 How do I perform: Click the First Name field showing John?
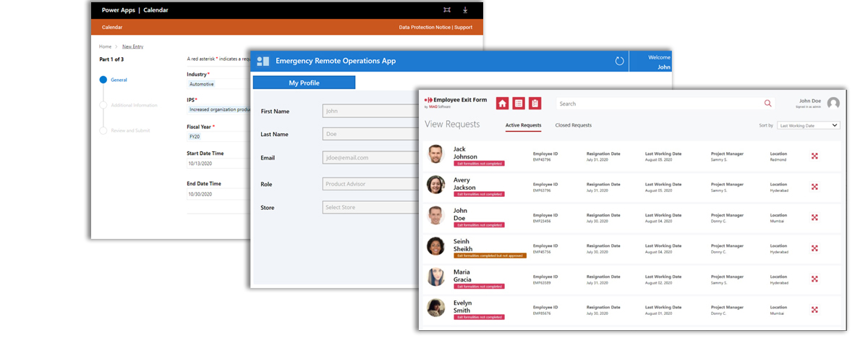click(x=370, y=111)
